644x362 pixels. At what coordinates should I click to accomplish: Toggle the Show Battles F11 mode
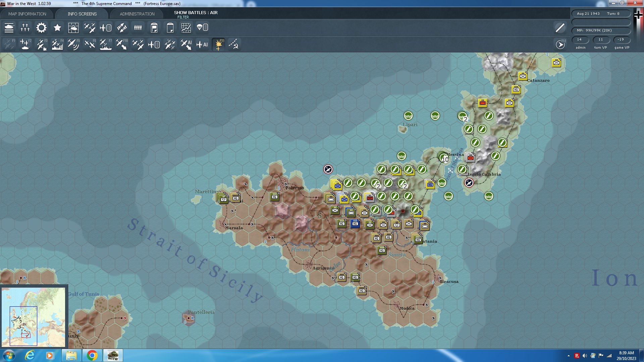pos(218,44)
